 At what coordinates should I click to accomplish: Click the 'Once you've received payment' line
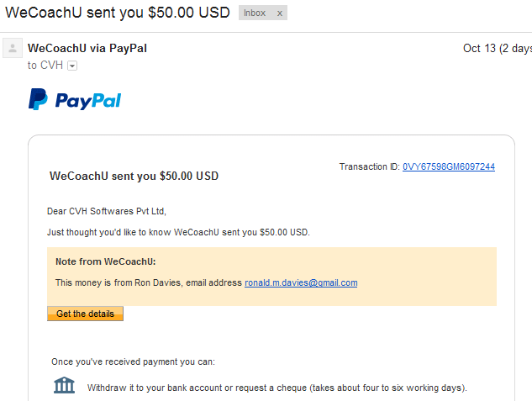click(133, 361)
